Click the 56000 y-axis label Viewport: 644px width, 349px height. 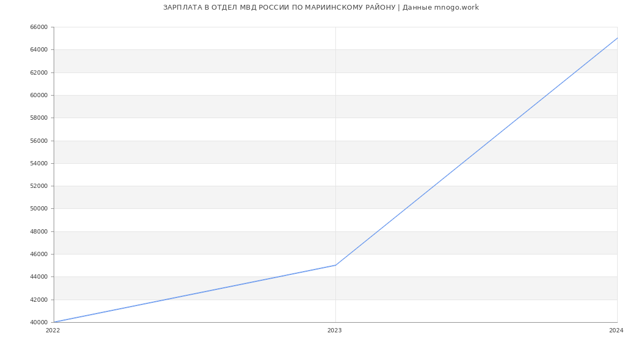point(39,141)
